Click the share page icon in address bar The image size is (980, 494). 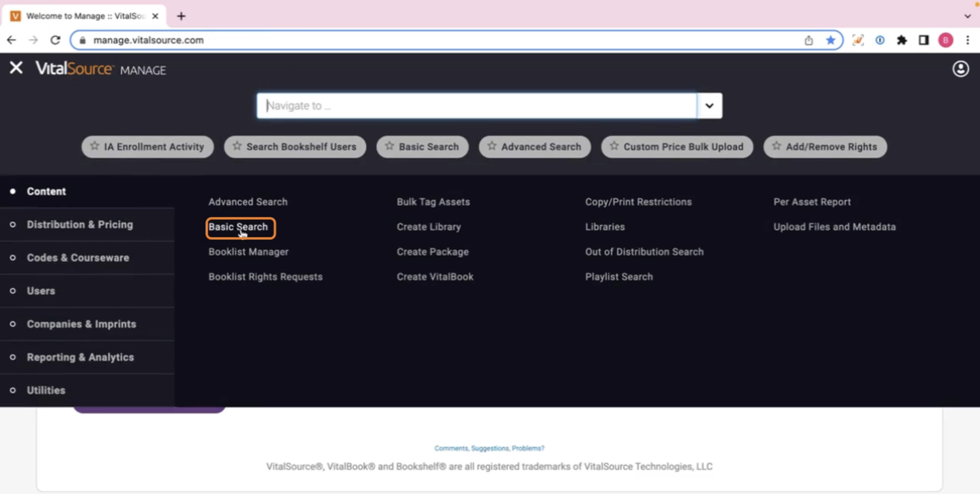[808, 40]
